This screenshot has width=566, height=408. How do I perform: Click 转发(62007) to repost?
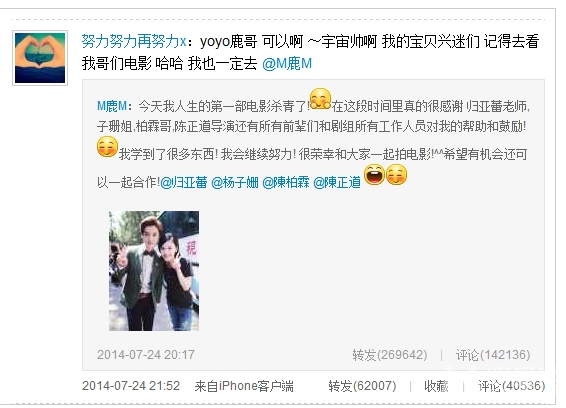click(362, 386)
